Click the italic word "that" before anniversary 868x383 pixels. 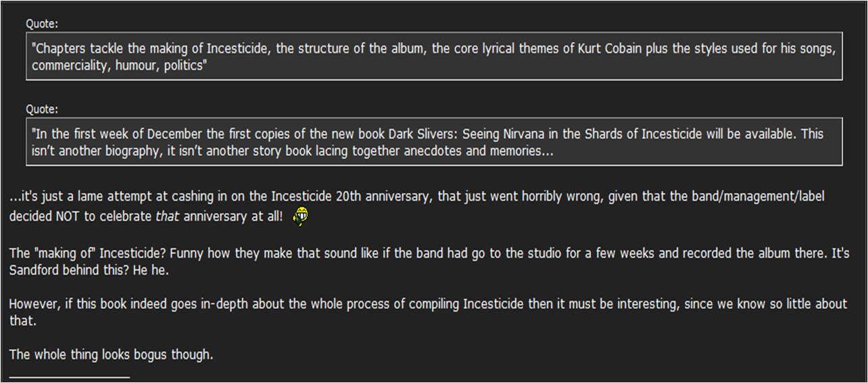(x=168, y=216)
